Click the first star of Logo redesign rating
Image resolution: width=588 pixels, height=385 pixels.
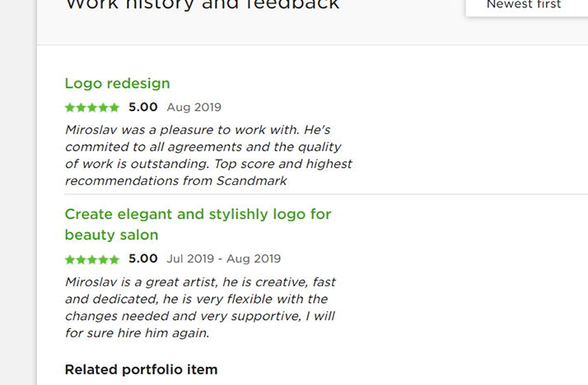point(70,108)
